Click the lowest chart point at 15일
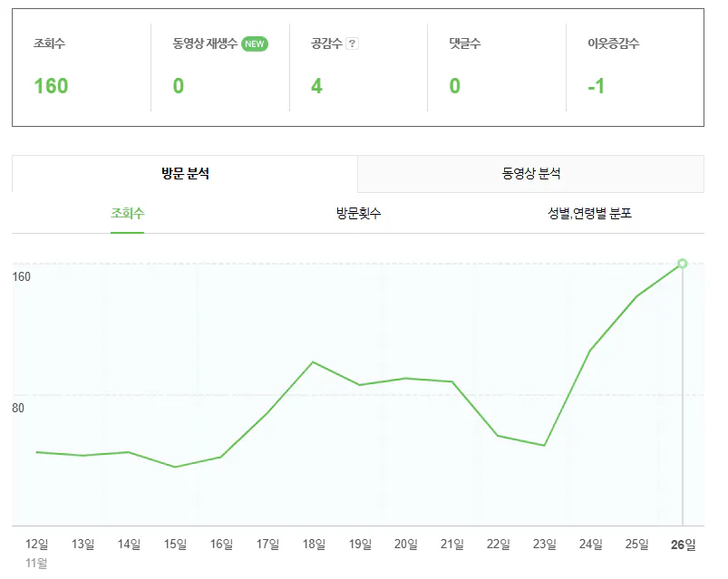The width and height of the screenshot is (728, 579). [176, 468]
